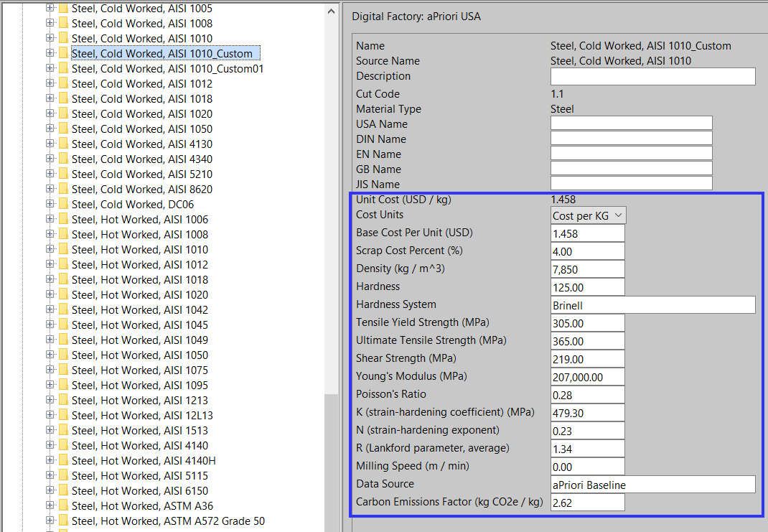The height and width of the screenshot is (532, 768).
Task: Click folder icon for Cold Worked AISI 1010_Custom01
Action: (x=63, y=69)
